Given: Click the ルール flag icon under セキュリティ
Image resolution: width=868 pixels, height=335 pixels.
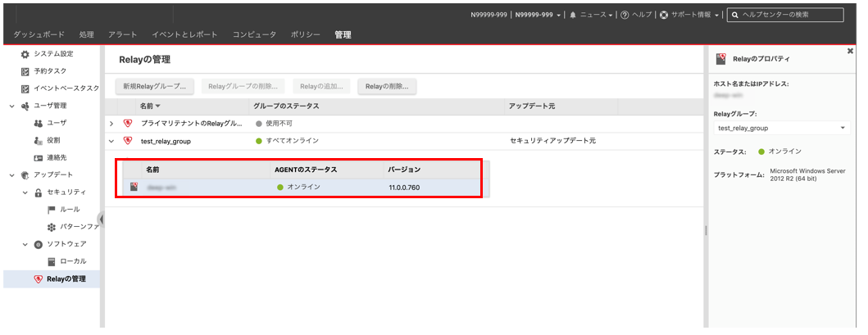Looking at the screenshot, I should [51, 210].
